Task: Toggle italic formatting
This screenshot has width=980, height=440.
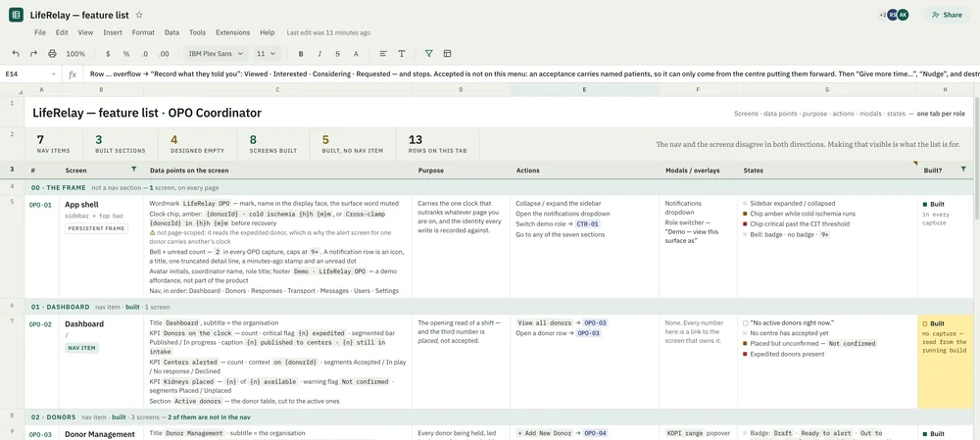Action: (319, 54)
